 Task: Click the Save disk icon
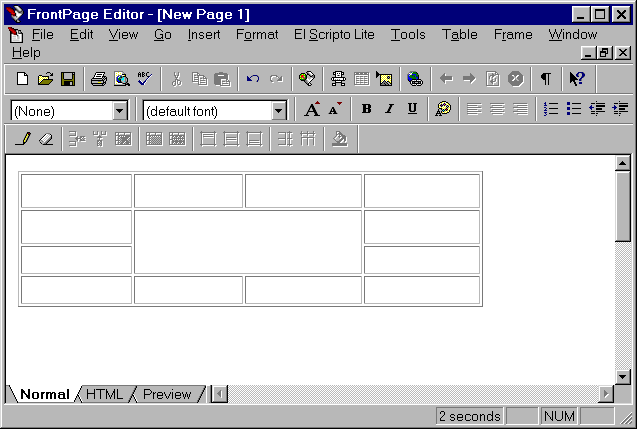[x=68, y=79]
